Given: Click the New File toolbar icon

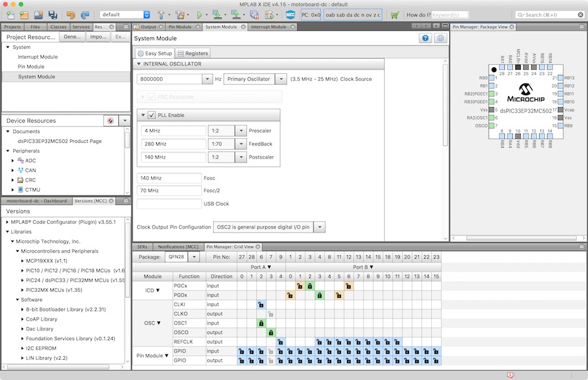Looking at the screenshot, I should point(10,15).
